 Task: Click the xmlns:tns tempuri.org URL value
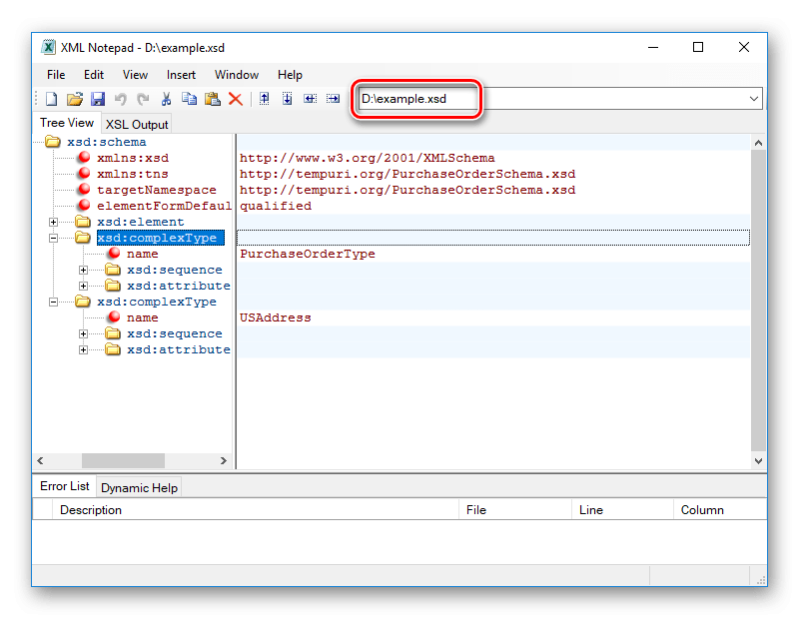click(408, 174)
